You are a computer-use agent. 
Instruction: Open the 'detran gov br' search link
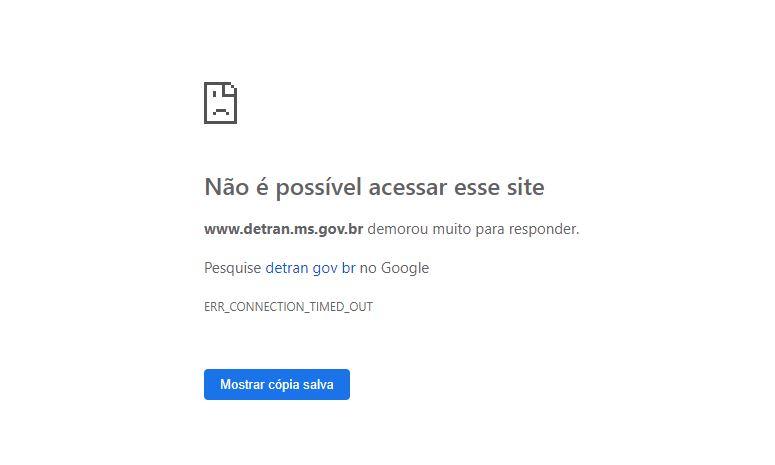[310, 268]
